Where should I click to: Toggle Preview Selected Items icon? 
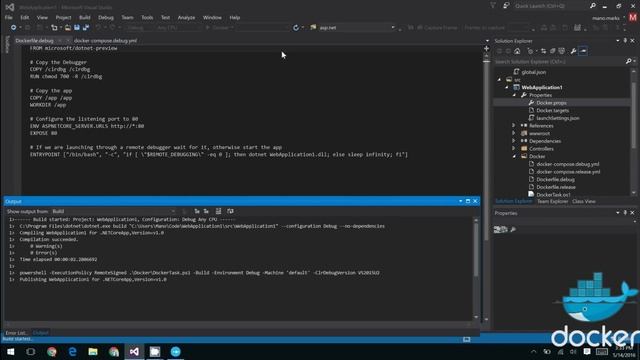click(583, 51)
